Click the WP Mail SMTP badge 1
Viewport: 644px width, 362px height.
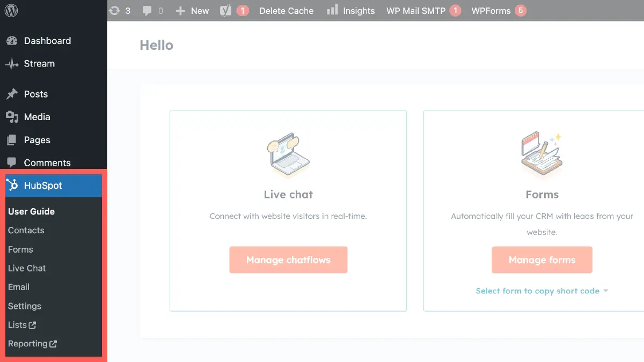tap(455, 11)
